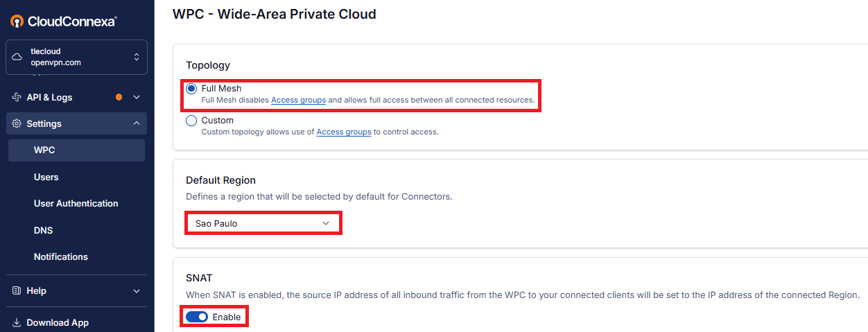
Task: Follow the Access groups link under Custom
Action: (344, 132)
